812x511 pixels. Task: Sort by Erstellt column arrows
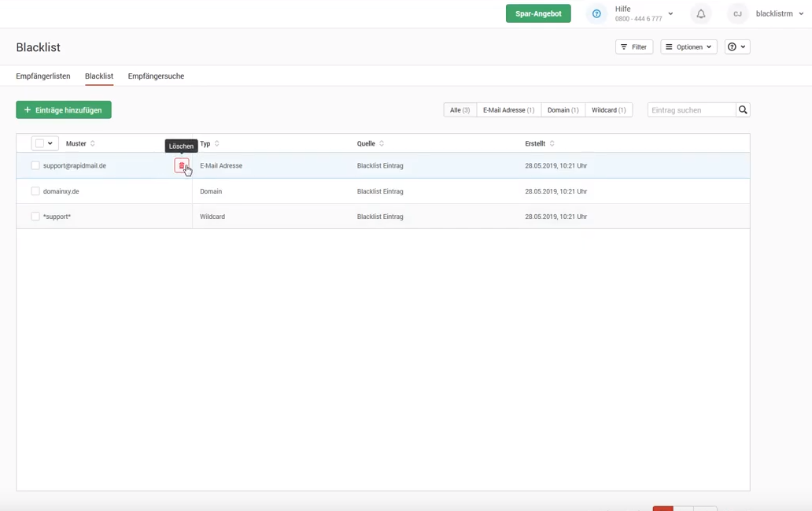click(x=552, y=144)
